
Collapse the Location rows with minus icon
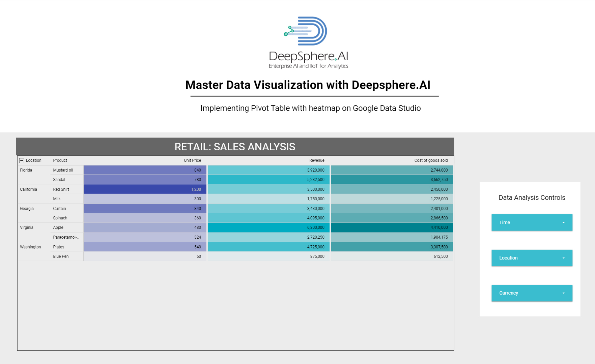pos(22,161)
